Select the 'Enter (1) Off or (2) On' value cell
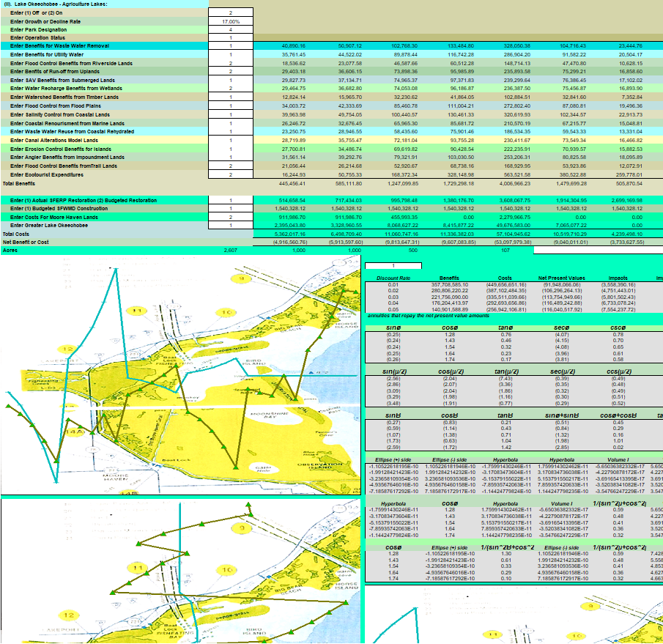Screen dimensions: 663x644 [230, 13]
